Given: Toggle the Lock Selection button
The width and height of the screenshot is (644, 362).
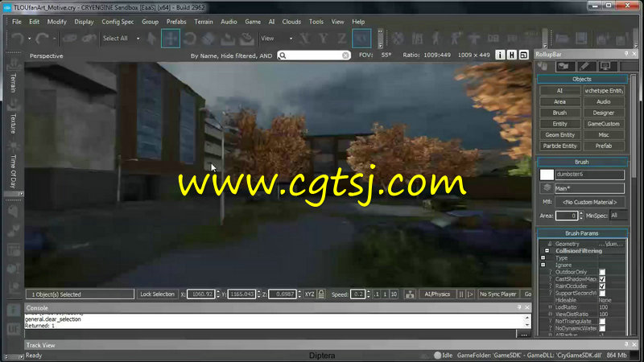Looking at the screenshot, I should 157,294.
